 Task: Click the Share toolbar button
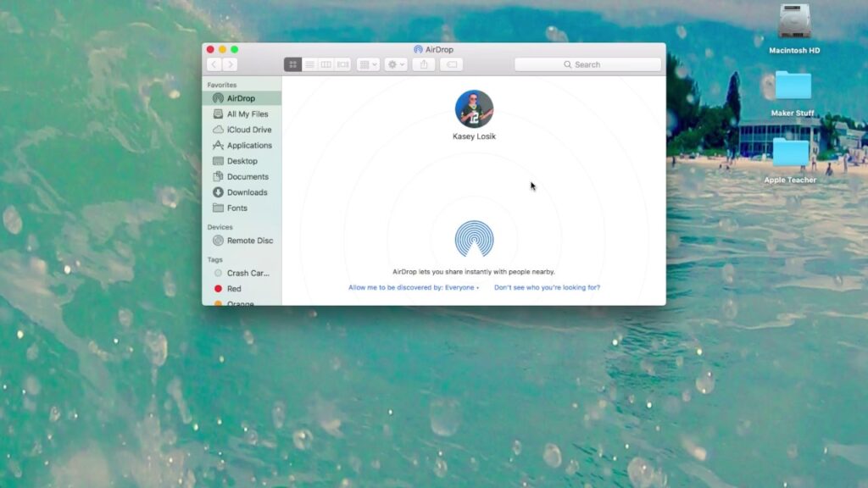(x=424, y=64)
